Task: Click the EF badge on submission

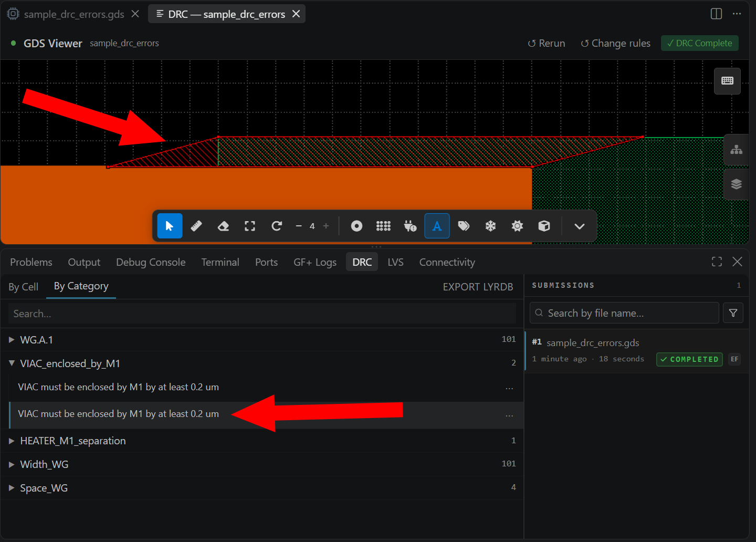Action: pyautogui.click(x=734, y=359)
